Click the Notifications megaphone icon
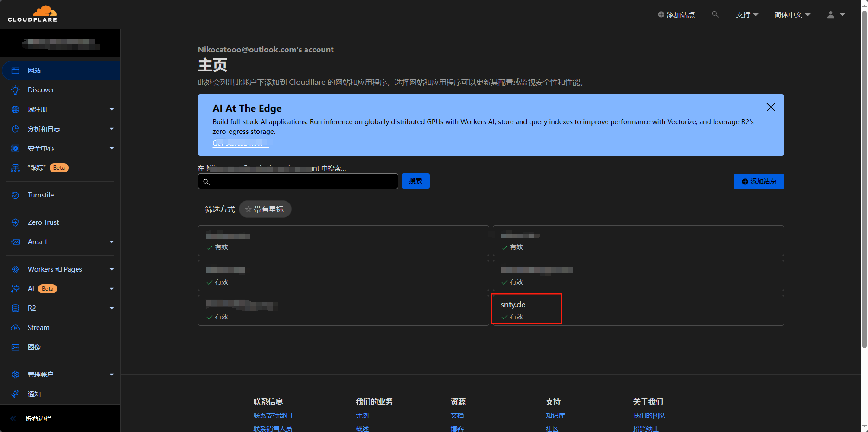The height and width of the screenshot is (432, 868). 15,394
